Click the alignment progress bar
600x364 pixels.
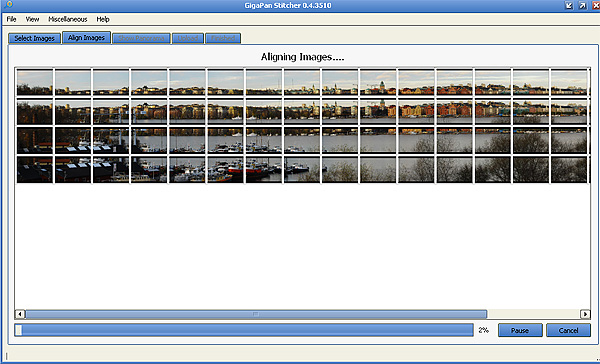tap(244, 330)
